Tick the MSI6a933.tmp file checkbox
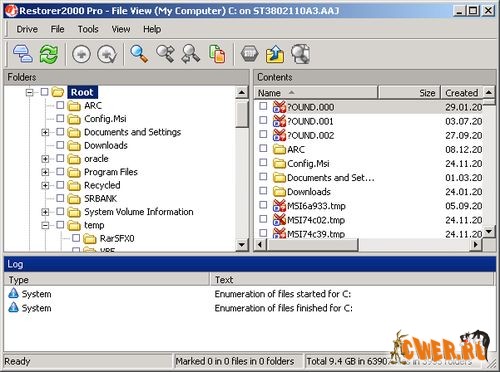Viewport: 500px width, 372px height. click(x=263, y=205)
